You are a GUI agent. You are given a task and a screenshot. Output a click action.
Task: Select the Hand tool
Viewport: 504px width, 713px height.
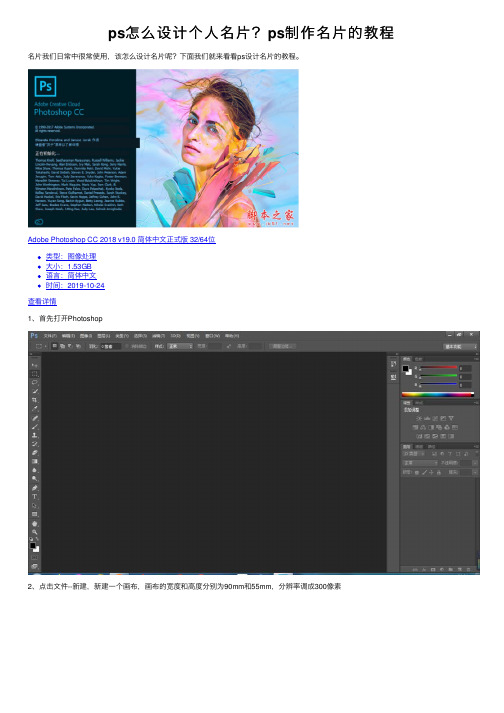click(x=35, y=523)
